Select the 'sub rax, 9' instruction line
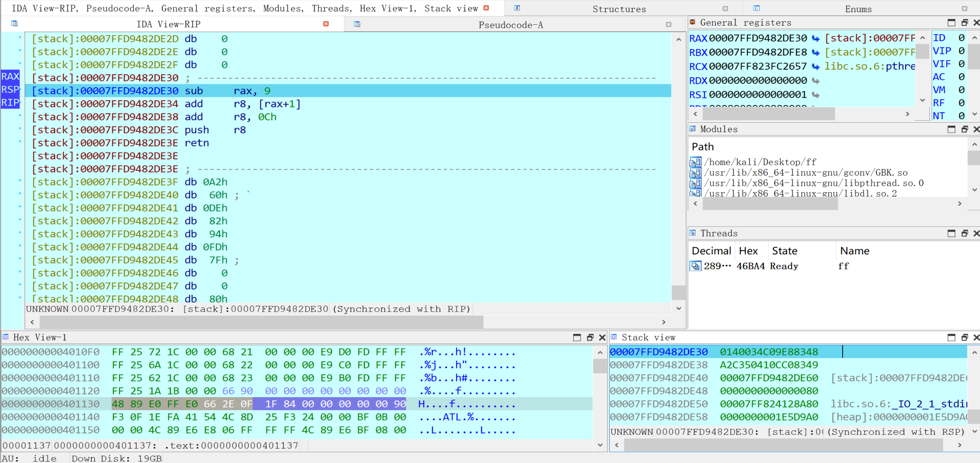The height and width of the screenshot is (463, 980). click(348, 91)
